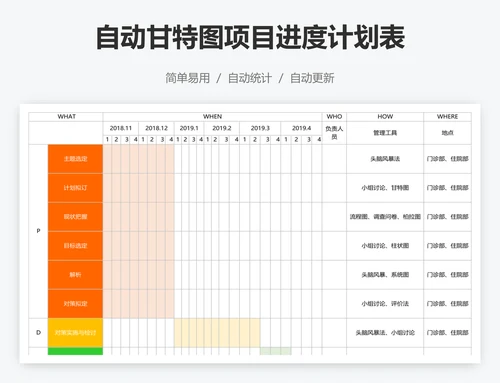The height and width of the screenshot is (383, 500).
Task: Select the orange 对策拟定 task cell
Action: (75, 304)
